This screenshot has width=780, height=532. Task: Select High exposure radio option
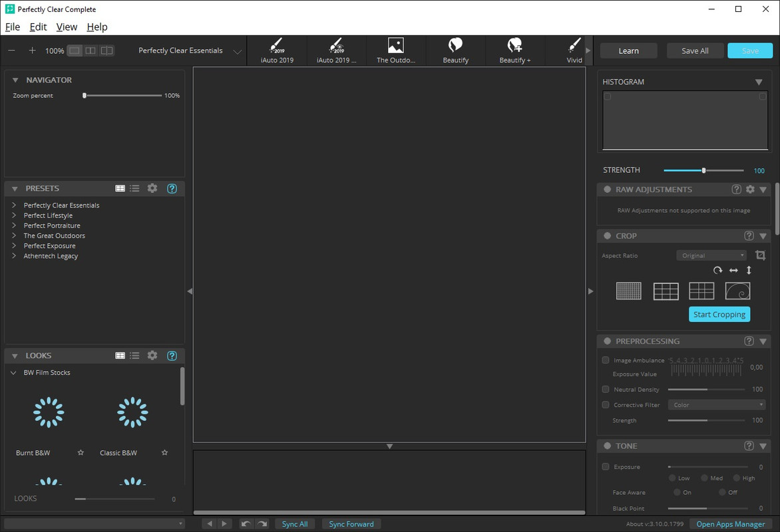(736, 478)
